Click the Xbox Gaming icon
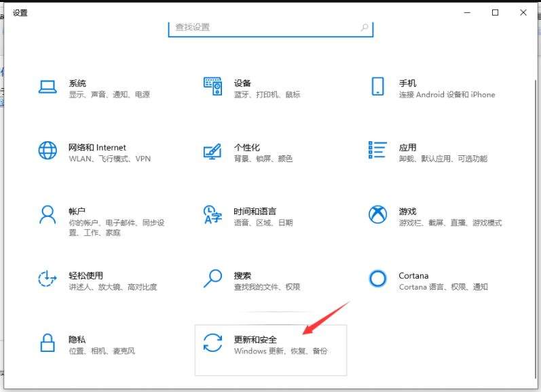 click(x=377, y=215)
